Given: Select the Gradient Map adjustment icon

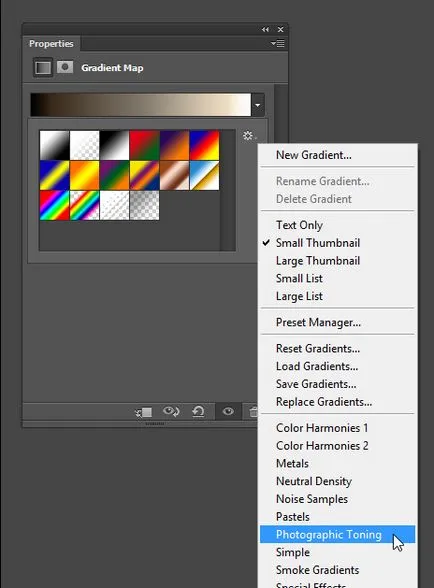Looking at the screenshot, I should coord(43,68).
